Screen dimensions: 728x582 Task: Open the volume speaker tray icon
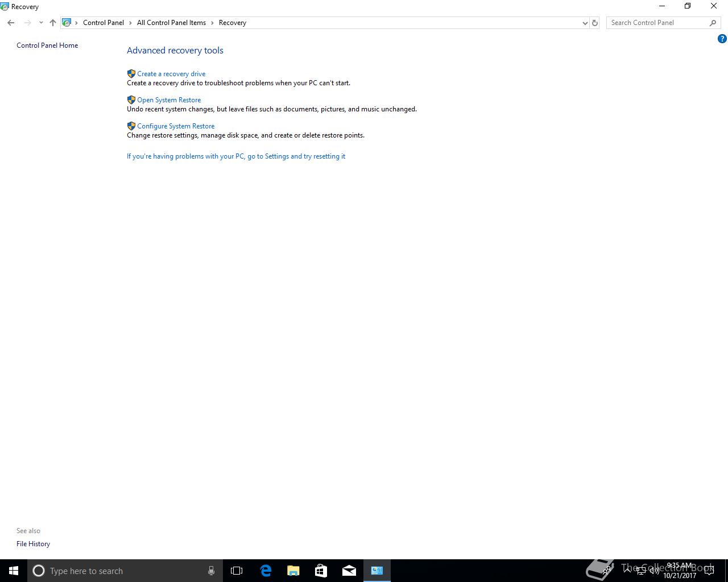655,571
